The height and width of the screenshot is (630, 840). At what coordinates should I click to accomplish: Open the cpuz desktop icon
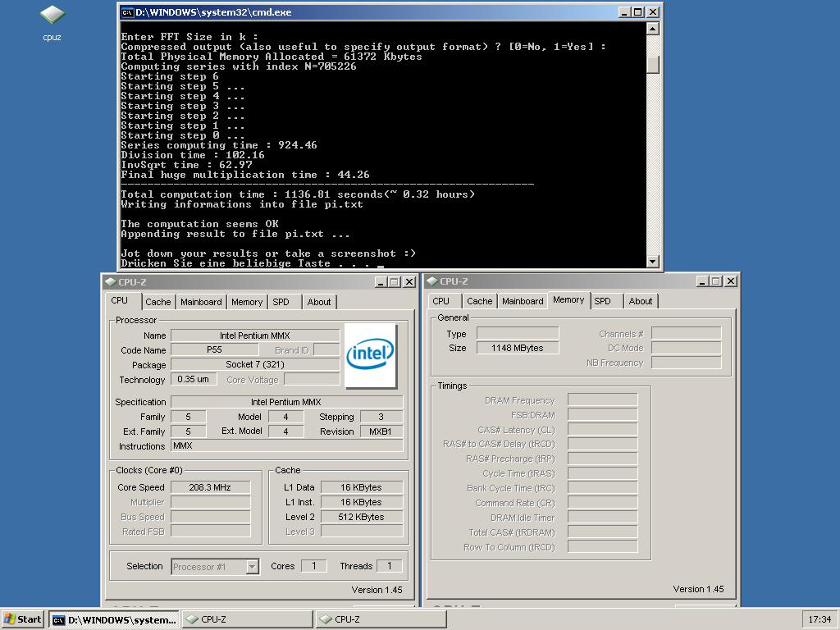point(52,23)
